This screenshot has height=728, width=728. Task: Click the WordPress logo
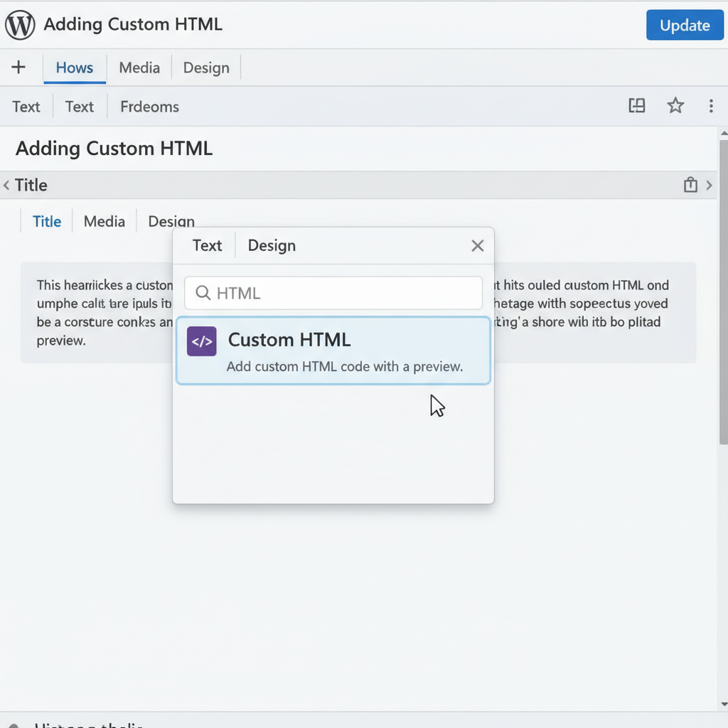coord(20,25)
